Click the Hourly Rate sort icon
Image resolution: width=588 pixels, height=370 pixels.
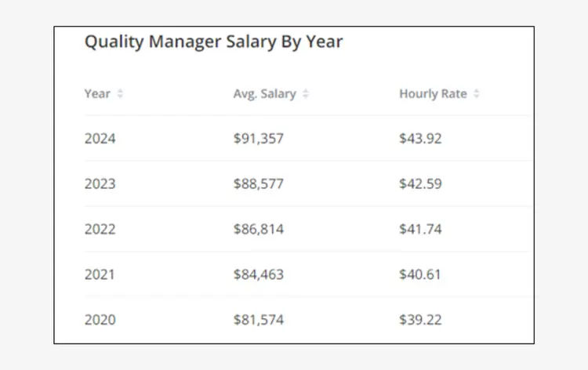(477, 94)
